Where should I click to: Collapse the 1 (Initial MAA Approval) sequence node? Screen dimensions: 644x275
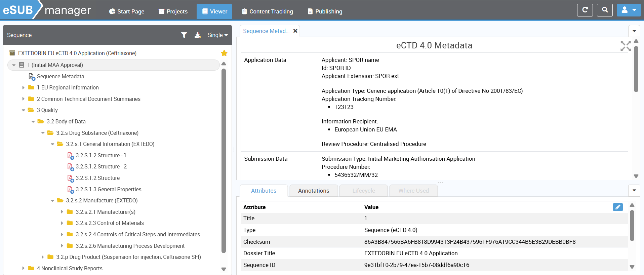pyautogui.click(x=14, y=65)
